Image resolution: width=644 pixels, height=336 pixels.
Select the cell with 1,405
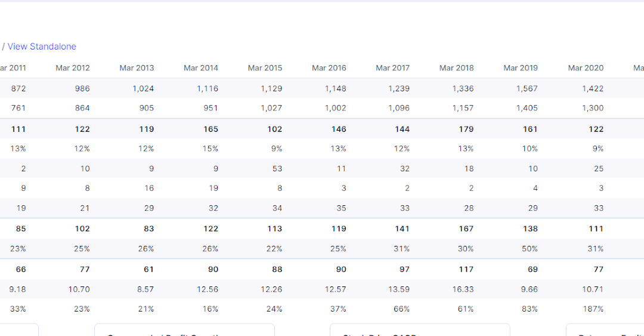[x=527, y=108]
